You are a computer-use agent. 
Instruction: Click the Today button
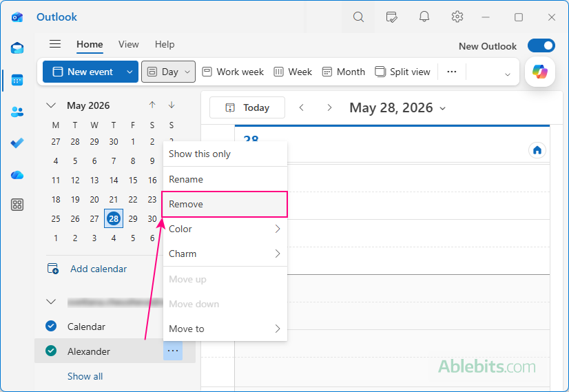[247, 107]
